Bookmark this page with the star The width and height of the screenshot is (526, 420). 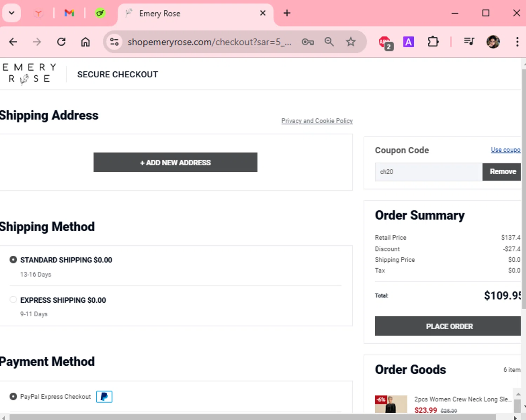tap(351, 42)
